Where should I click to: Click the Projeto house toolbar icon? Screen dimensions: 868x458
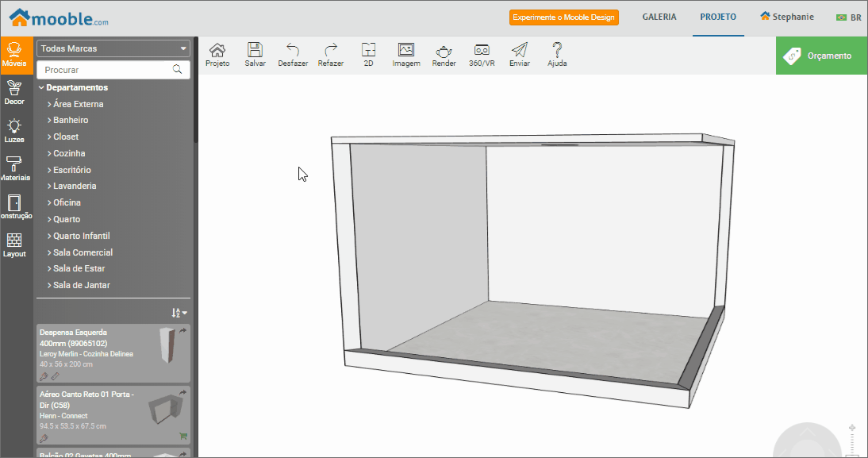click(217, 55)
